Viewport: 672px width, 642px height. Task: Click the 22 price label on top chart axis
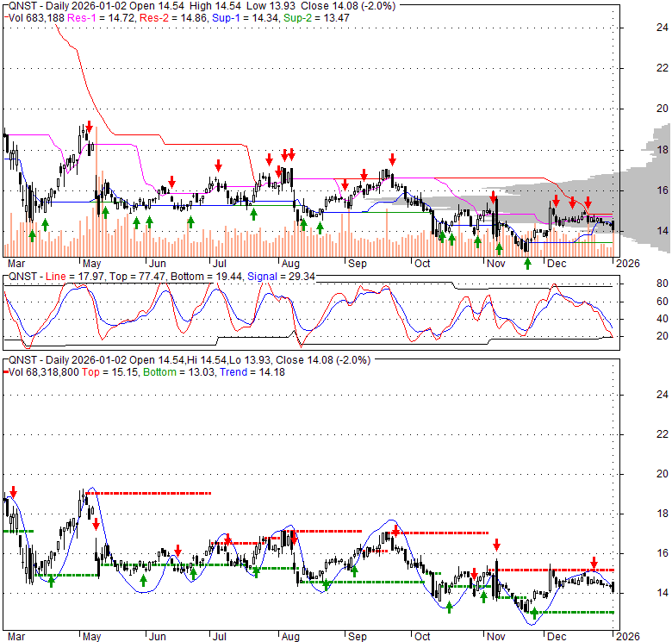pos(663,68)
